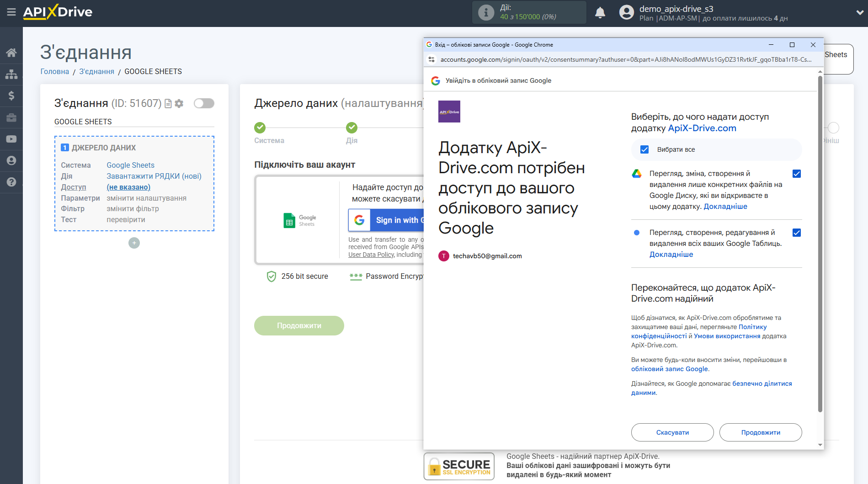Screen dimensions: 868x484
Task: Click Скасувати in the Google popup
Action: pyautogui.click(x=672, y=432)
